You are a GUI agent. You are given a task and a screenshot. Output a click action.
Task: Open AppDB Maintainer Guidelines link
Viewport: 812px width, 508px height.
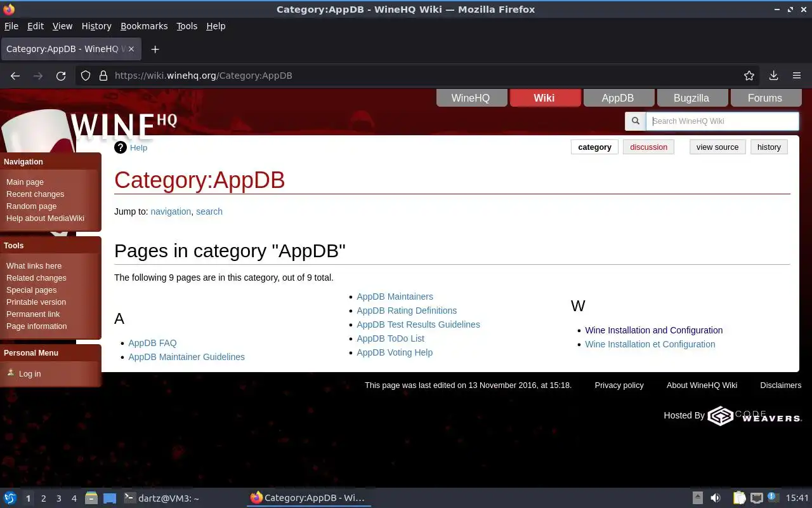point(187,357)
